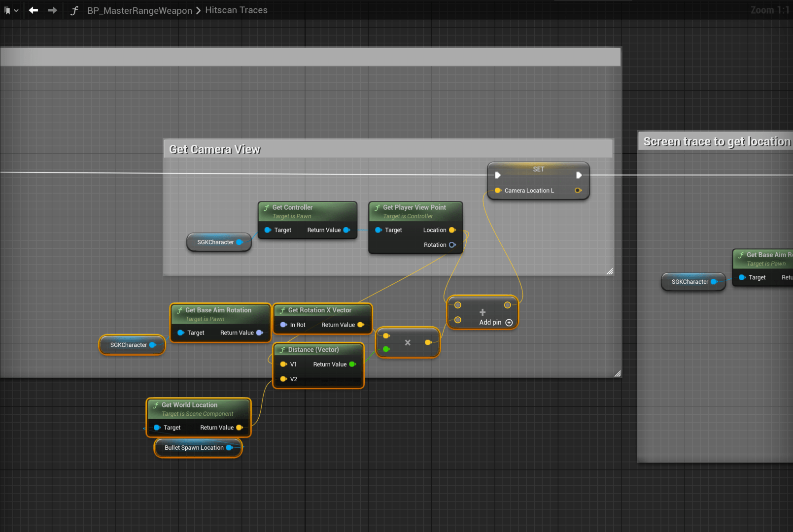Image resolution: width=793 pixels, height=532 pixels.
Task: Select the Get Rotation X Vector node title
Action: [x=319, y=310]
